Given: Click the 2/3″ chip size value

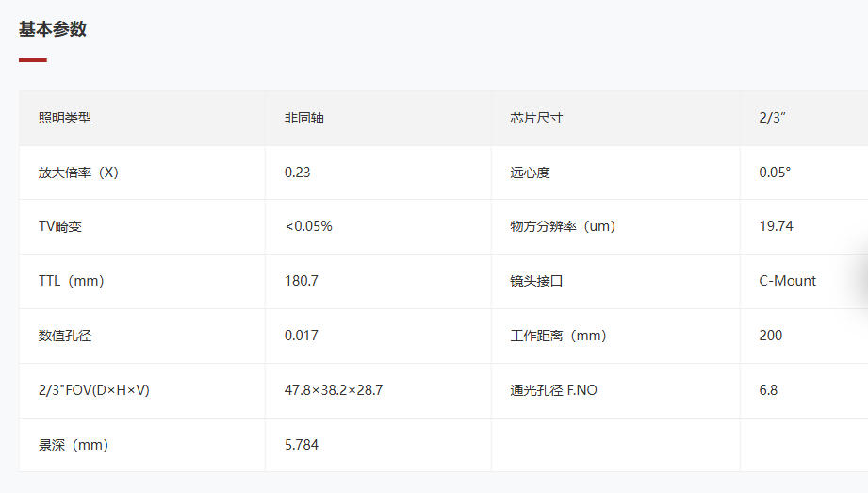Looking at the screenshot, I should [x=772, y=118].
